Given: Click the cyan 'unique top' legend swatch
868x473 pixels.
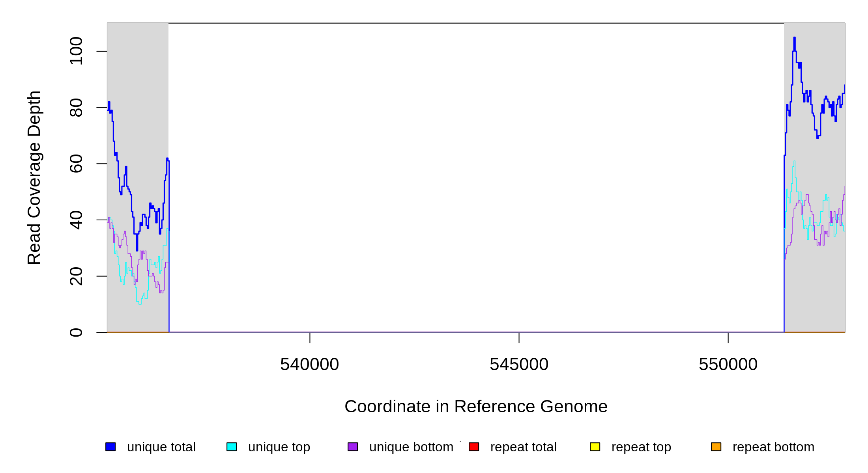Looking at the screenshot, I should point(232,447).
